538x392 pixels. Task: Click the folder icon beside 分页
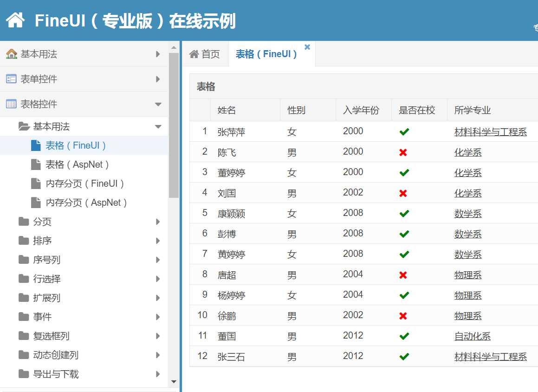pyautogui.click(x=24, y=222)
